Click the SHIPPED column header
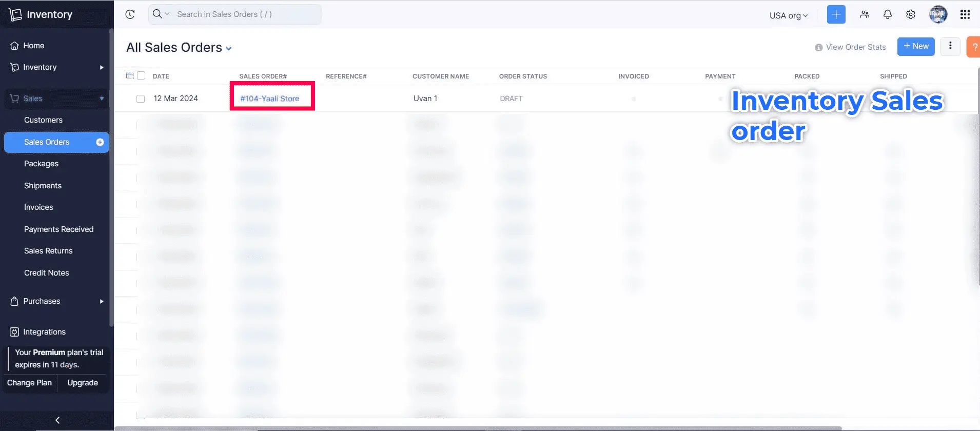This screenshot has width=980, height=431. point(894,76)
